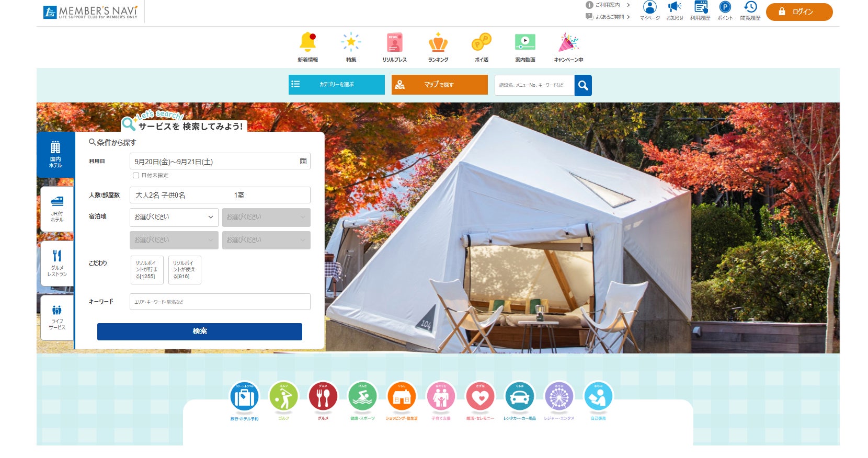Open the ランキング crown icon
This screenshot has width=868, height=458.
click(x=438, y=42)
